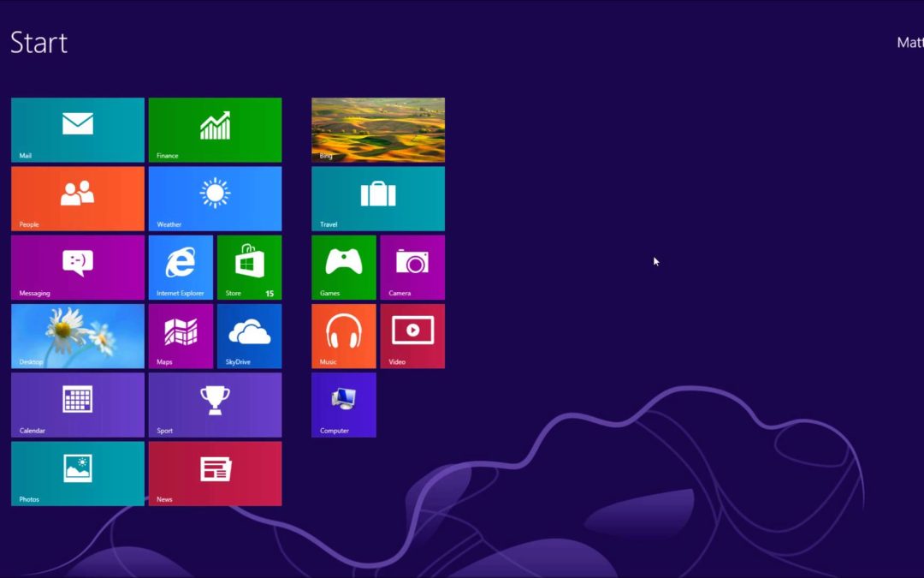Open the Travel tile

378,199
